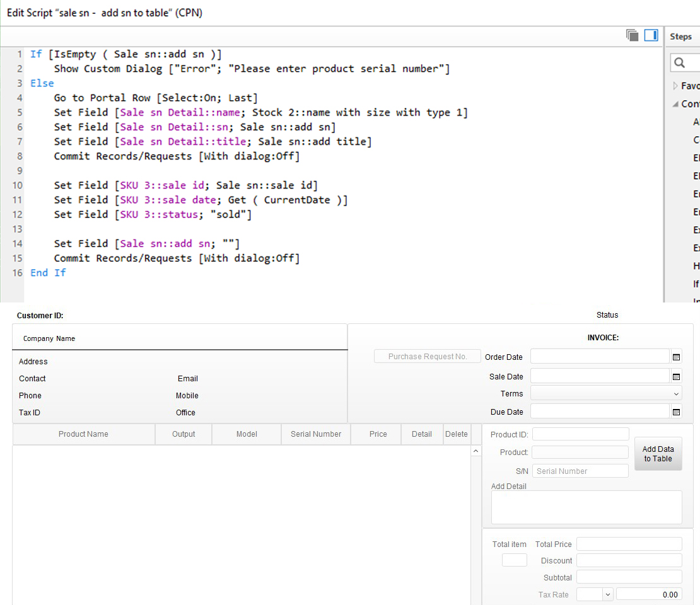Click the tax amount field showing 0.00
Screen dimensions: 700x605
click(x=649, y=594)
